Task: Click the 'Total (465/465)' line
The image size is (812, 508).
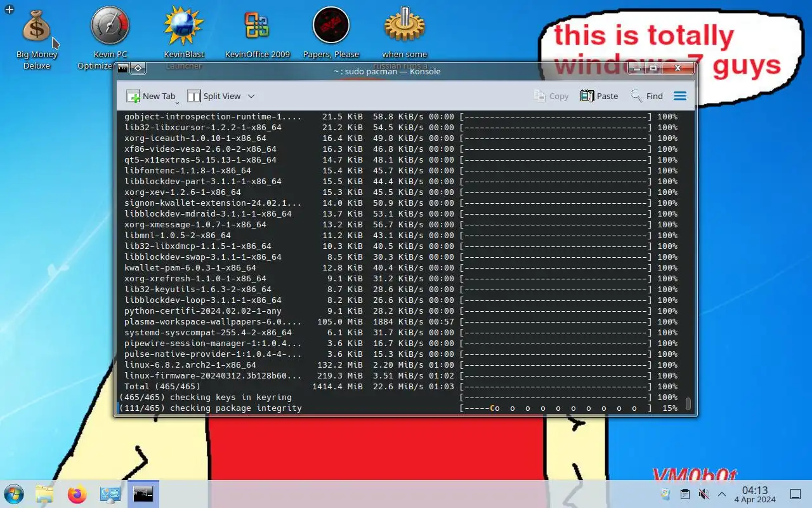Action: click(x=400, y=387)
